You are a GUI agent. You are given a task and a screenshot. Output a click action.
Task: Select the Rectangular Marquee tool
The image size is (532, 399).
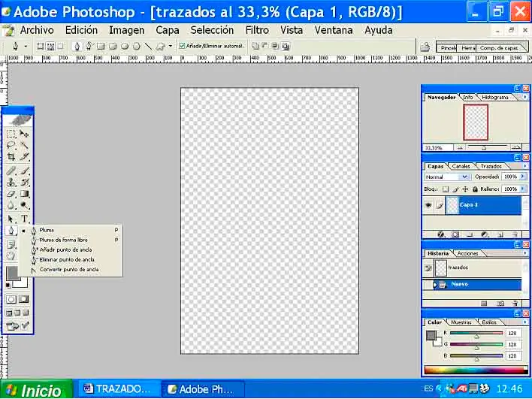click(11, 133)
